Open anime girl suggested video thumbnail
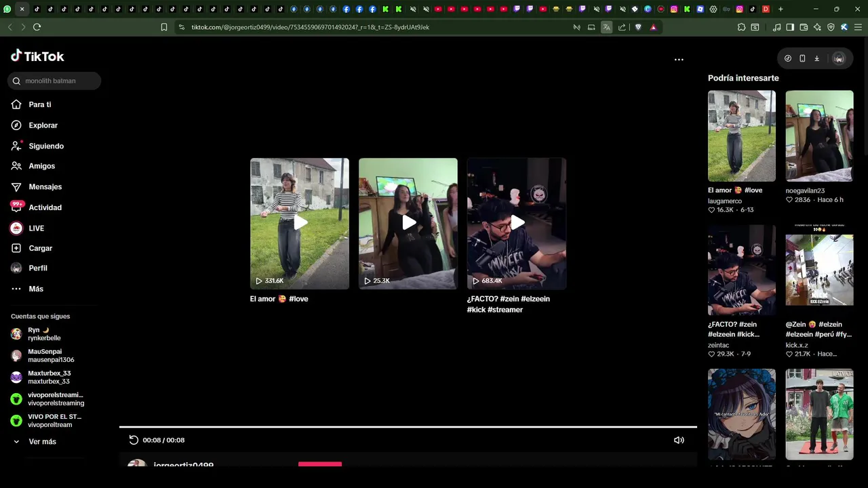 742,414
